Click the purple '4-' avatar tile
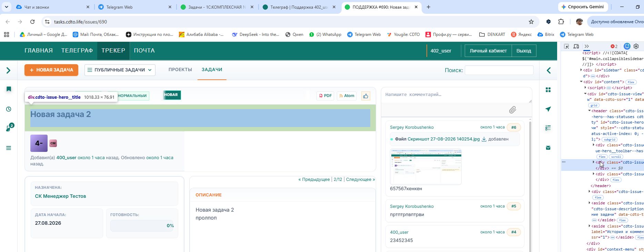The image size is (644, 252). click(39, 143)
